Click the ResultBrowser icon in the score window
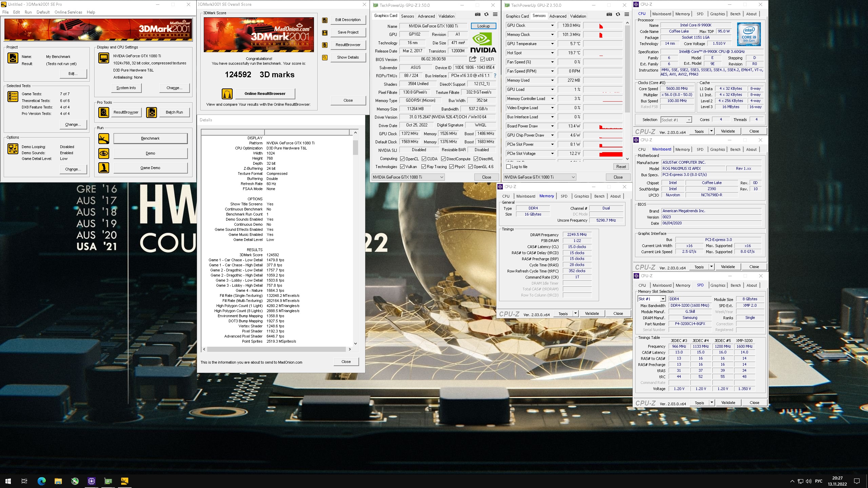This screenshot has height=488, width=868. (325, 45)
